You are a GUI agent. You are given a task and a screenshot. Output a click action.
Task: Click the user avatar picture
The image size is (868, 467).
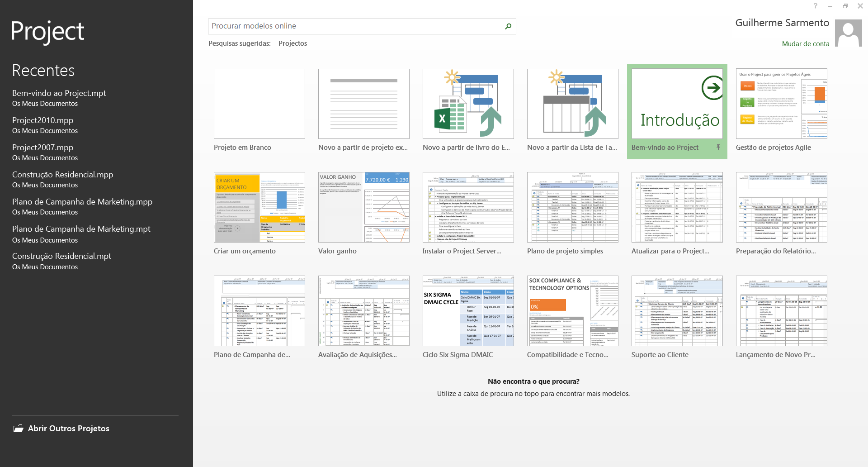point(848,33)
